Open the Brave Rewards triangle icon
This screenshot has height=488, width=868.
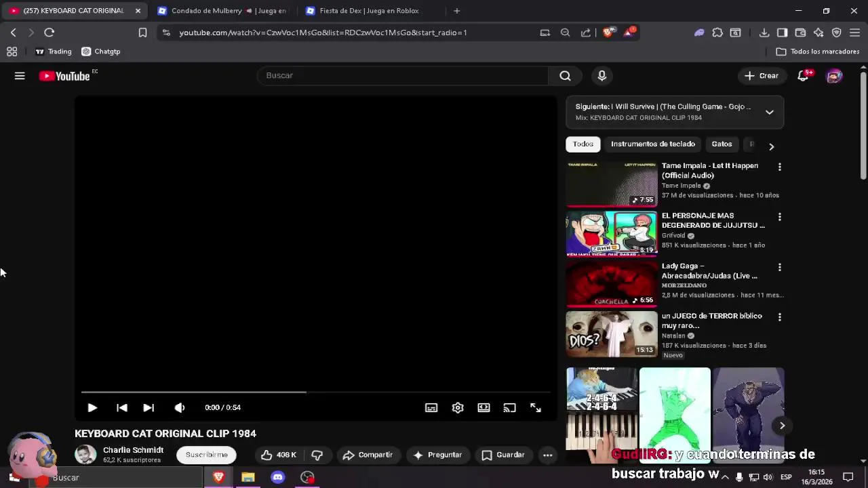[629, 32]
